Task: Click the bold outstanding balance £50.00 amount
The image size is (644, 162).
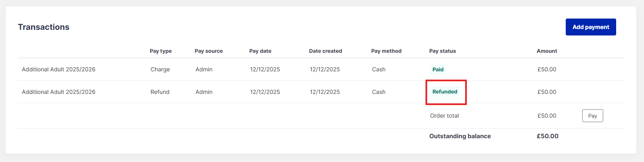Action: [x=548, y=136]
